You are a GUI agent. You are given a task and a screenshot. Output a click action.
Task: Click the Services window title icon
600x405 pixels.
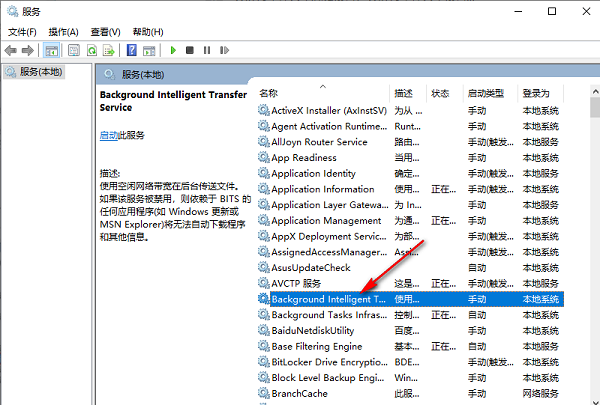13,11
